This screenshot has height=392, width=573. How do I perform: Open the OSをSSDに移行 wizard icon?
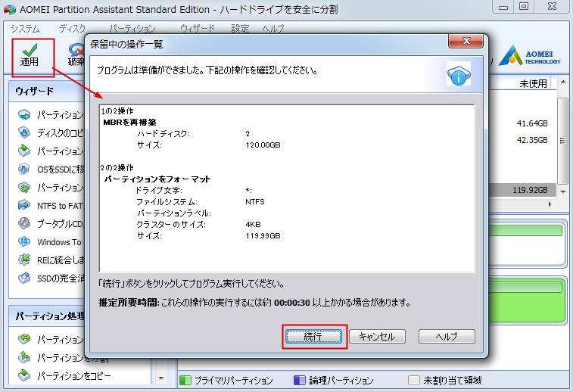click(x=24, y=169)
